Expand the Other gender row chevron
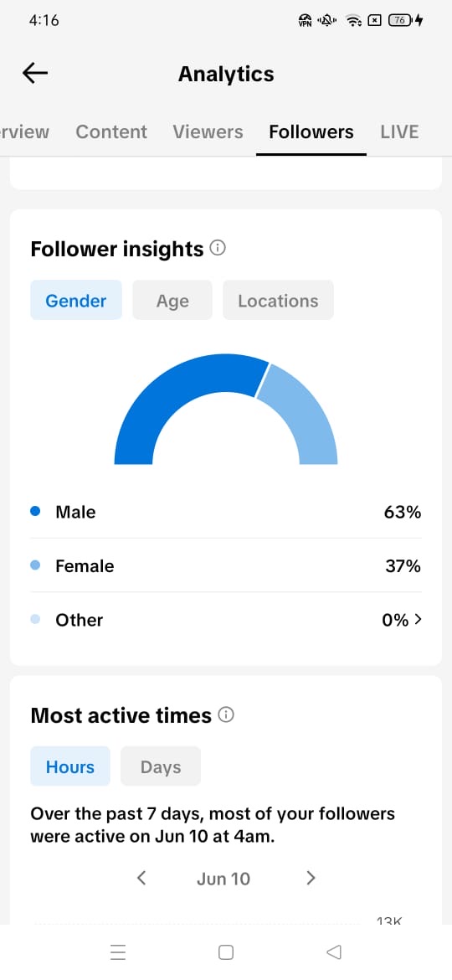Image resolution: width=452 pixels, height=980 pixels. (x=419, y=619)
